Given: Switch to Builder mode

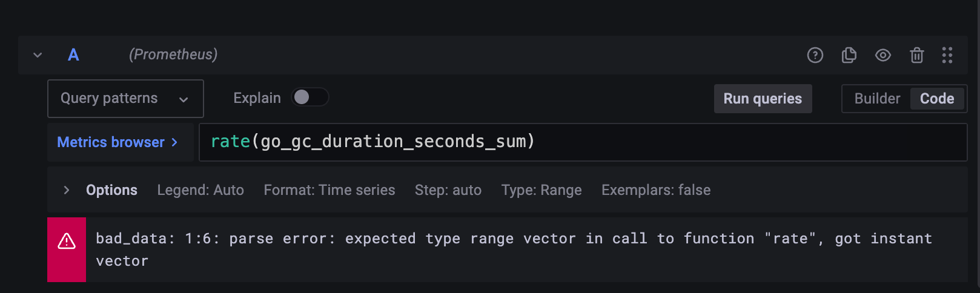Looking at the screenshot, I should 877,99.
